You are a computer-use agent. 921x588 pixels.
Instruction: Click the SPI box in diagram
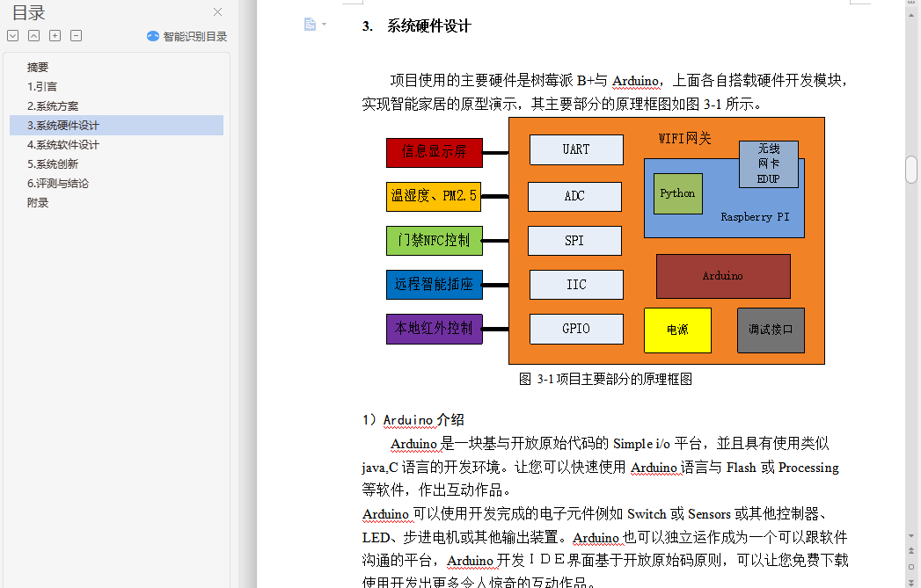[574, 241]
